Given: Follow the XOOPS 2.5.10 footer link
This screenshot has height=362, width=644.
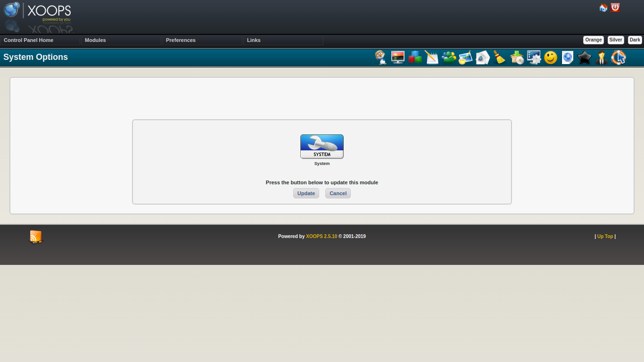Looking at the screenshot, I should 322,236.
